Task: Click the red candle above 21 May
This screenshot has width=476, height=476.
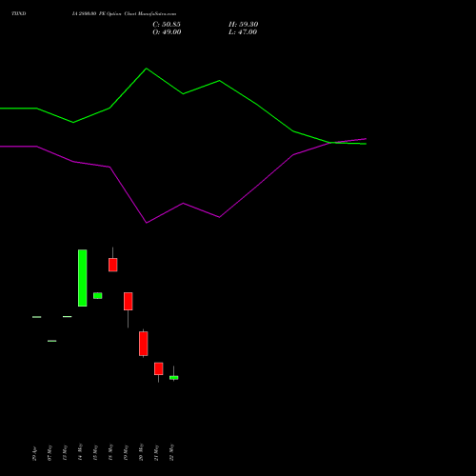Action: [159, 368]
